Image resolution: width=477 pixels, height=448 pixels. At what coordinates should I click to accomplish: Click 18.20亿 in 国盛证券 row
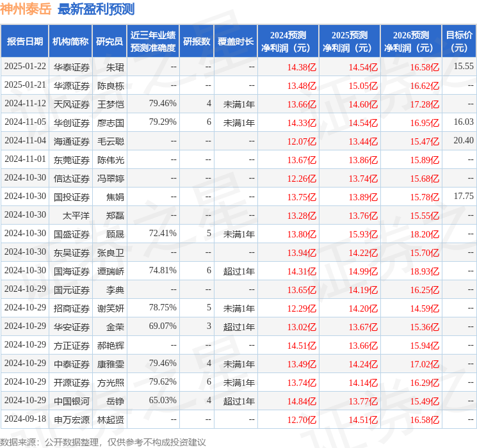tap(424, 234)
